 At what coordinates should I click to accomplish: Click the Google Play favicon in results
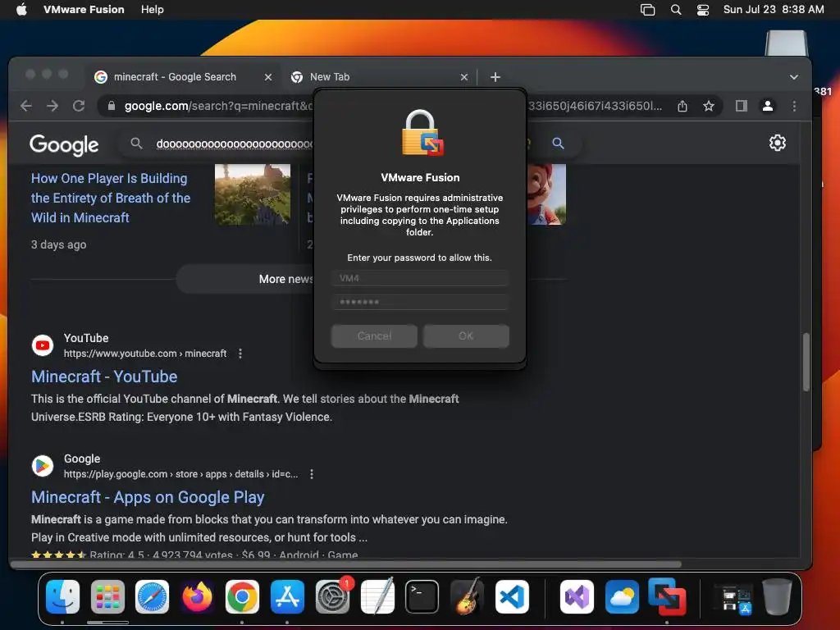pos(43,466)
